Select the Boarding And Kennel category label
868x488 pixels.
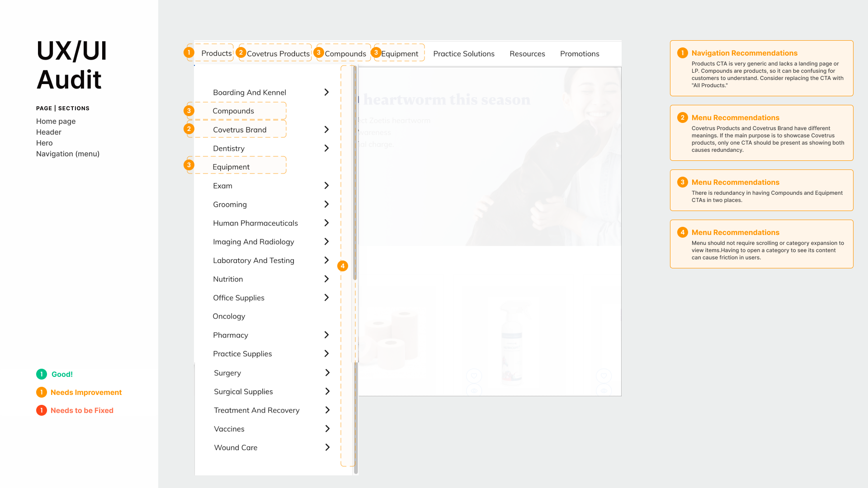(250, 93)
